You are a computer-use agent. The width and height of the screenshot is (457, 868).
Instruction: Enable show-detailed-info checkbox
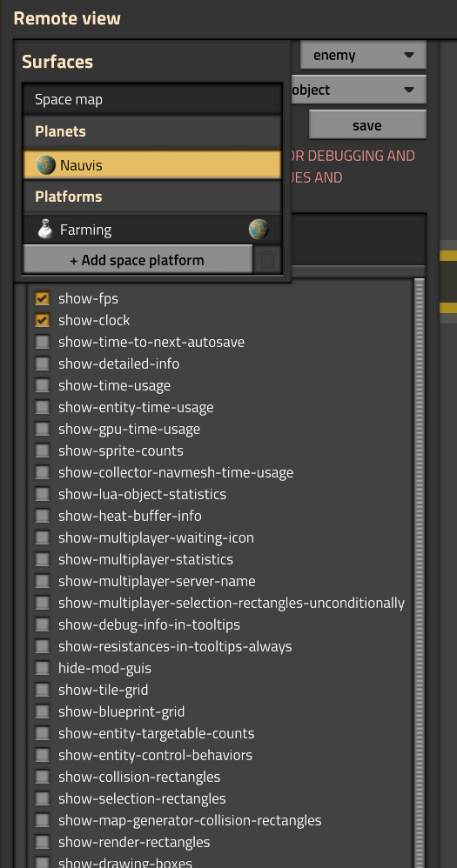tap(42, 364)
